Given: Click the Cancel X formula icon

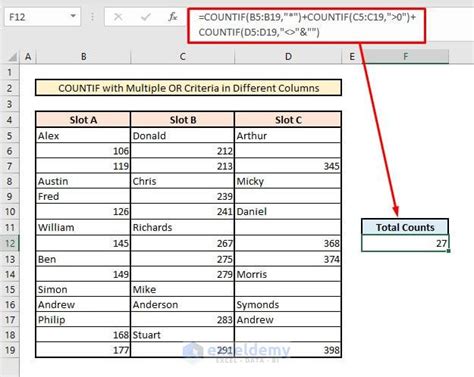Looking at the screenshot, I should tap(118, 17).
